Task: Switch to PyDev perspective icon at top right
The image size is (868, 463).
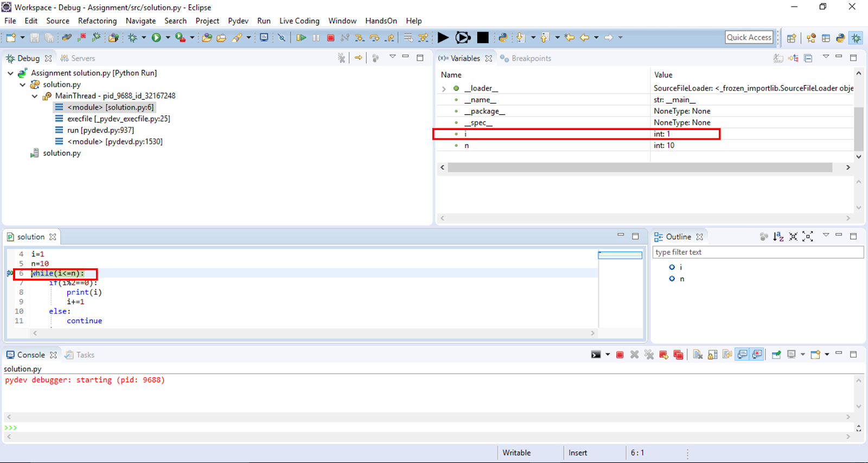Action: tap(840, 38)
